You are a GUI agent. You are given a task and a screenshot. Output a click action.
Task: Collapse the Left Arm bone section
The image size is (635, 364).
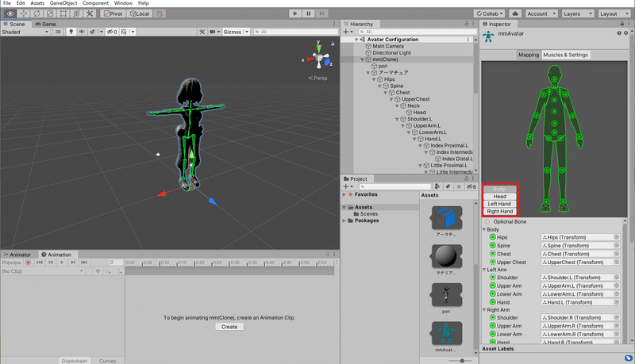(x=484, y=270)
